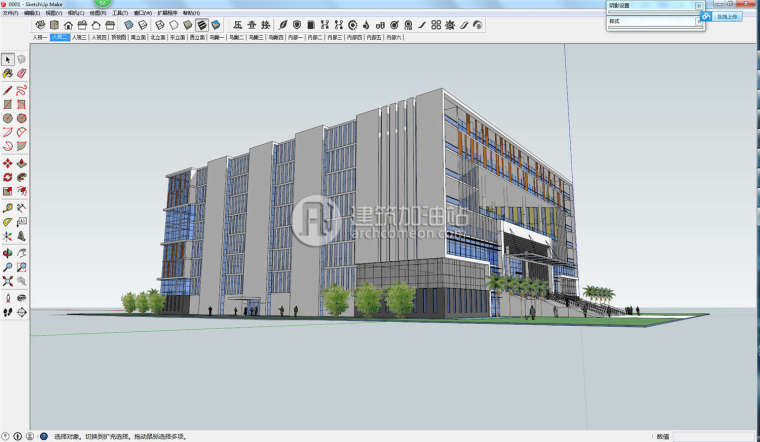760x442 pixels.
Task: Activate the Rectangle drawing tool
Action: (8, 103)
